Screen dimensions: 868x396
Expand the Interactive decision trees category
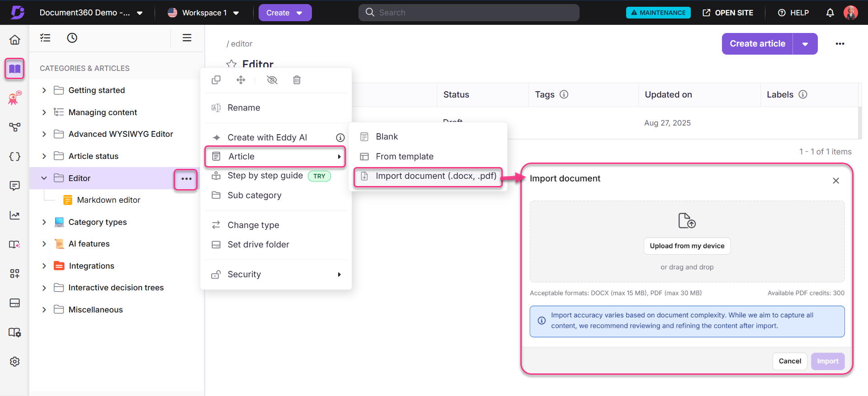pyautogui.click(x=44, y=288)
